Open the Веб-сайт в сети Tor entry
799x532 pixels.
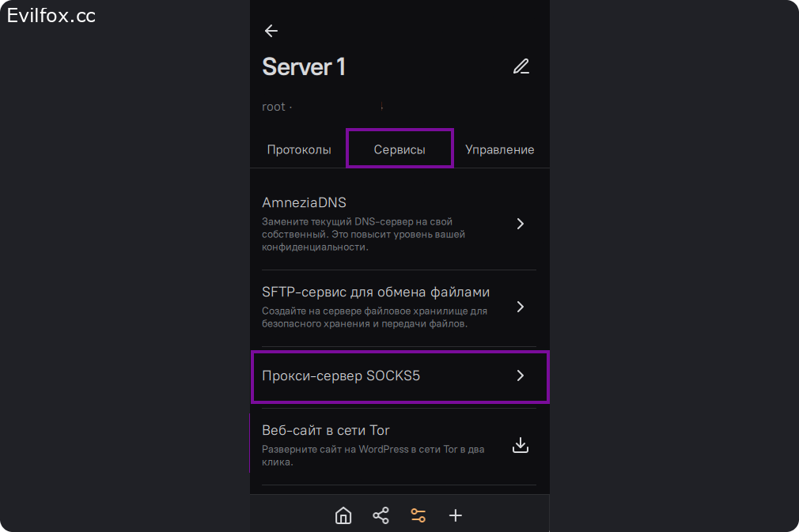pyautogui.click(x=325, y=431)
